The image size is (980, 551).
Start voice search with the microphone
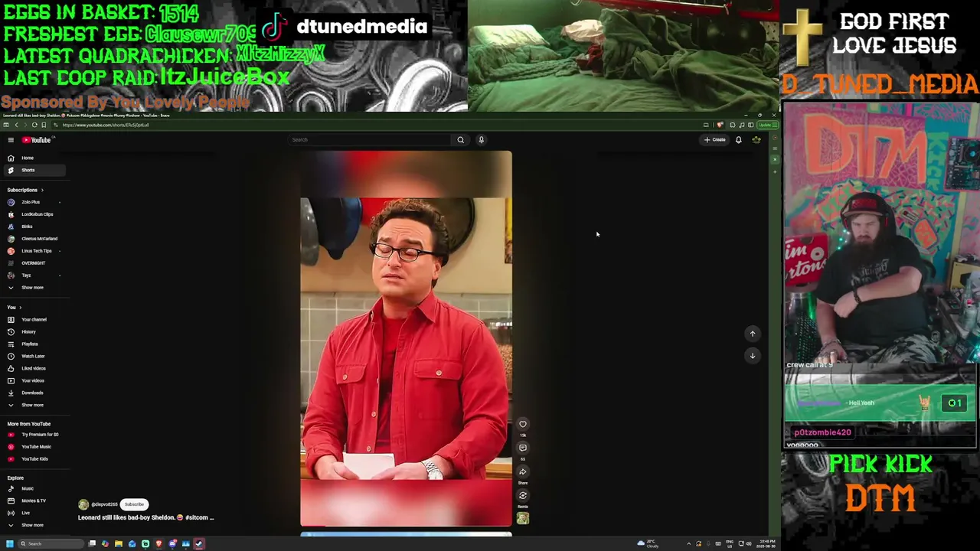481,140
